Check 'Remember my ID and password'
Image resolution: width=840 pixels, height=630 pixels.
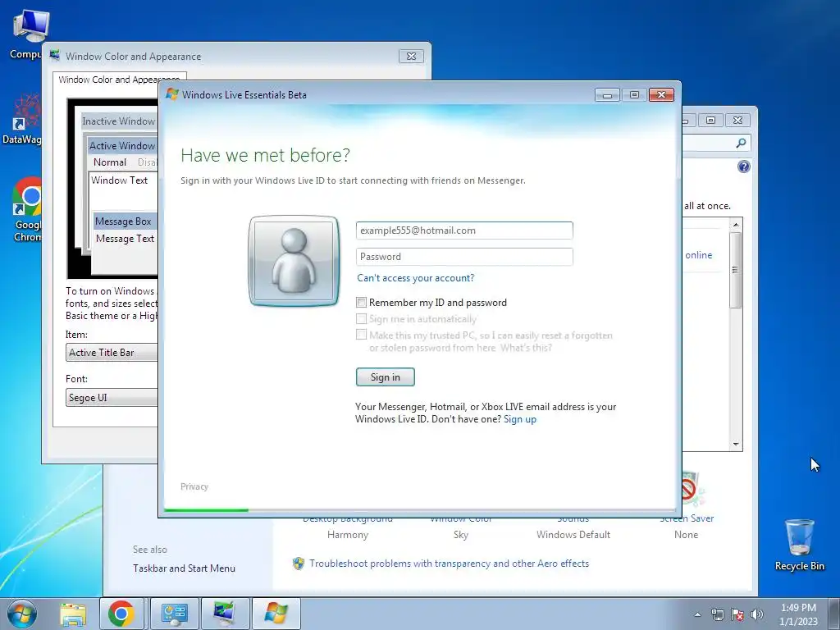click(x=362, y=303)
